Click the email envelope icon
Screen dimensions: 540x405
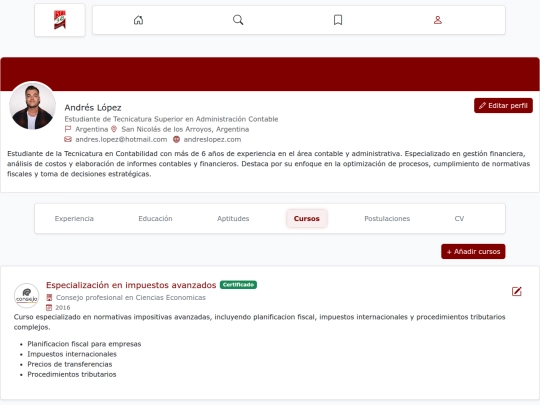point(68,139)
